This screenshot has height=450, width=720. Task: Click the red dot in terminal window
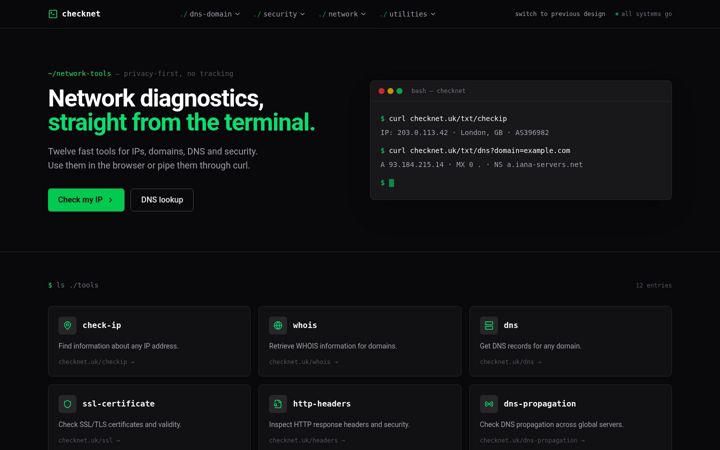click(x=381, y=91)
